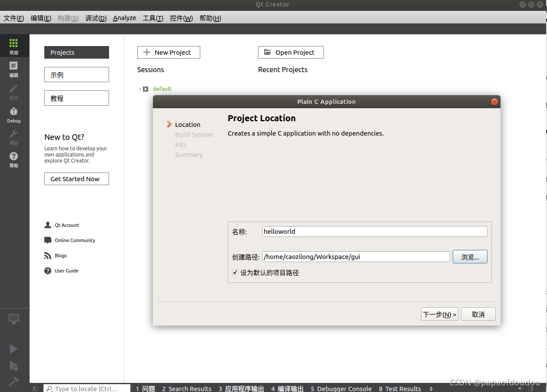
Task: Click the Kits wizard step
Action: click(x=181, y=145)
